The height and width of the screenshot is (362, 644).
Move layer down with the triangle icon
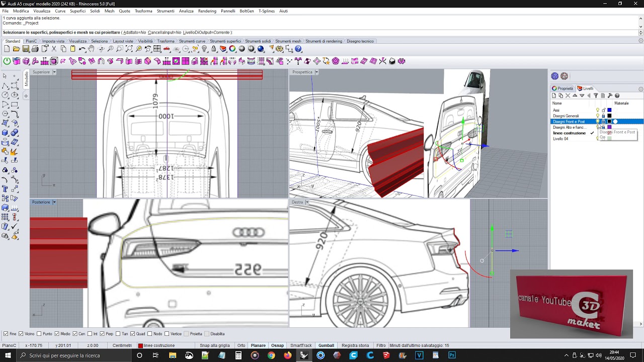pyautogui.click(x=582, y=96)
